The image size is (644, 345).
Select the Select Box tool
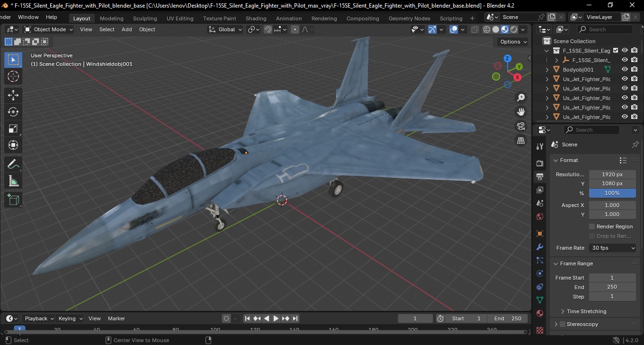(x=13, y=60)
